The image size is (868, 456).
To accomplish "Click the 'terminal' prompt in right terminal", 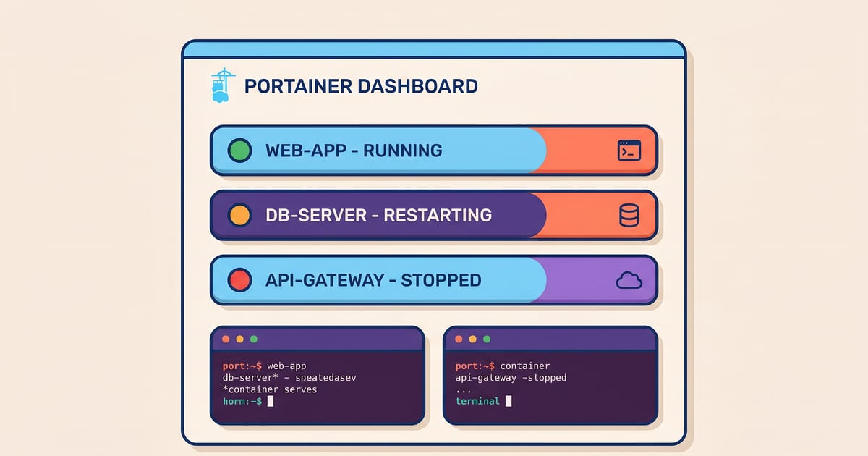I will point(477,401).
